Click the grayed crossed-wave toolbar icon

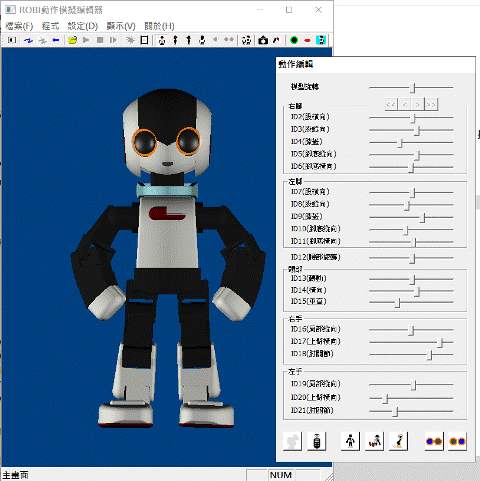point(42,40)
